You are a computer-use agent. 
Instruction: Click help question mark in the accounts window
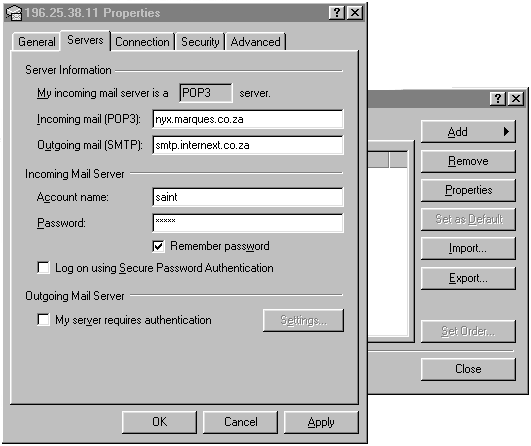pos(498,99)
